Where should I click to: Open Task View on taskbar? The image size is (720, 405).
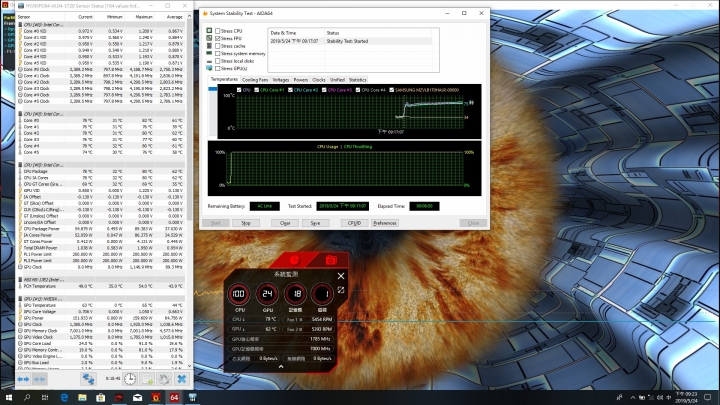(x=45, y=397)
